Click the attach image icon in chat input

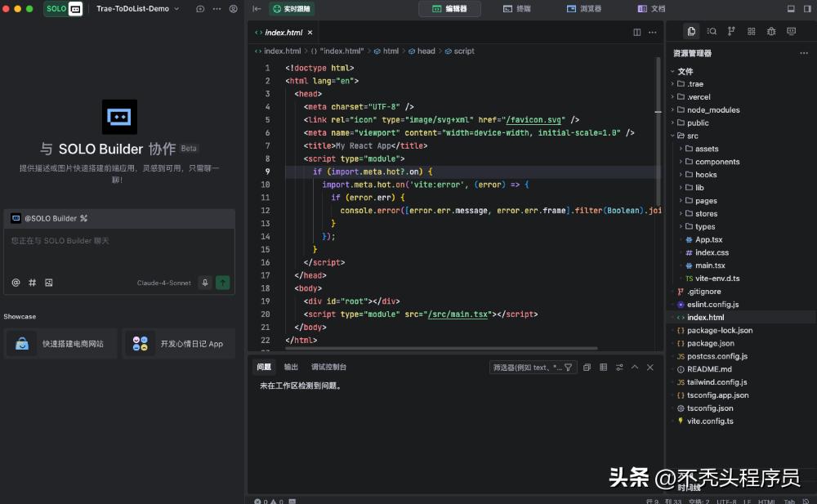pyautogui.click(x=51, y=282)
